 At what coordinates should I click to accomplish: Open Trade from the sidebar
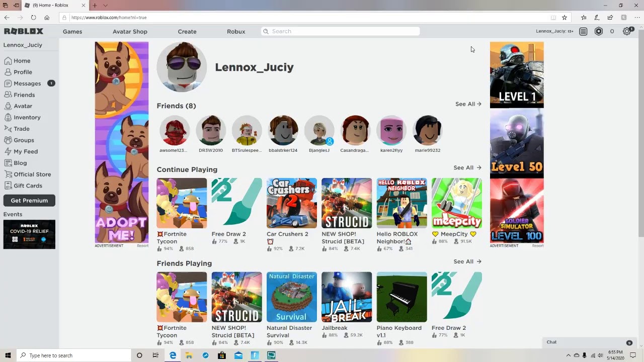point(17,129)
